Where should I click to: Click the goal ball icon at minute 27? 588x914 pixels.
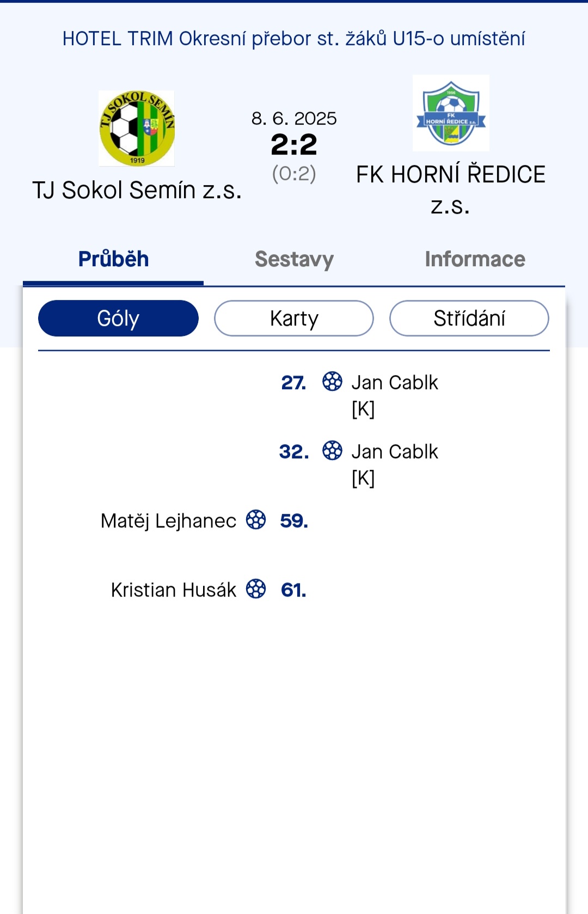[x=332, y=382]
